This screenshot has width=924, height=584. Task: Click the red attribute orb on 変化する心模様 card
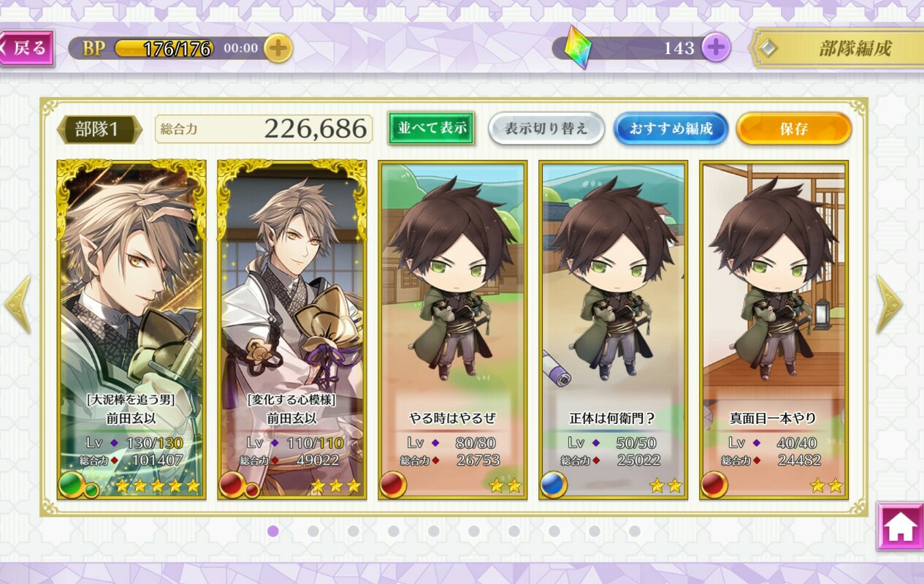[x=232, y=485]
